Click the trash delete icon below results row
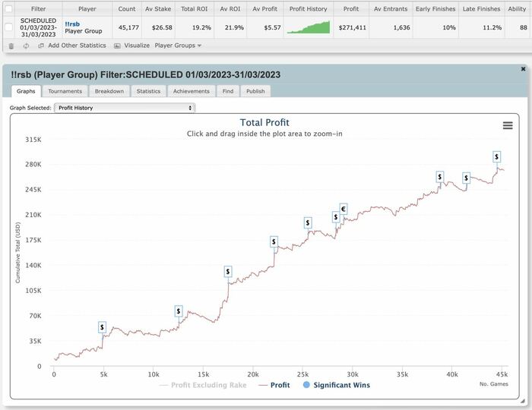This screenshot has height=410, width=532. 11,46
